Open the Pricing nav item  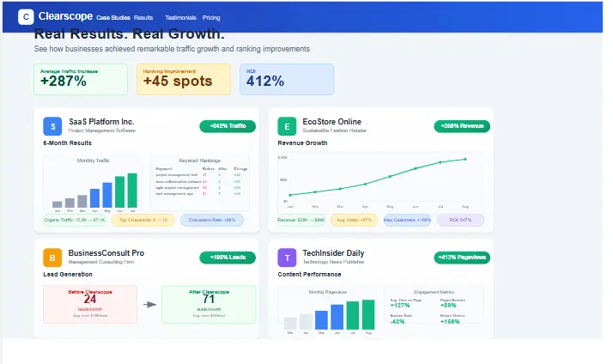211,17
